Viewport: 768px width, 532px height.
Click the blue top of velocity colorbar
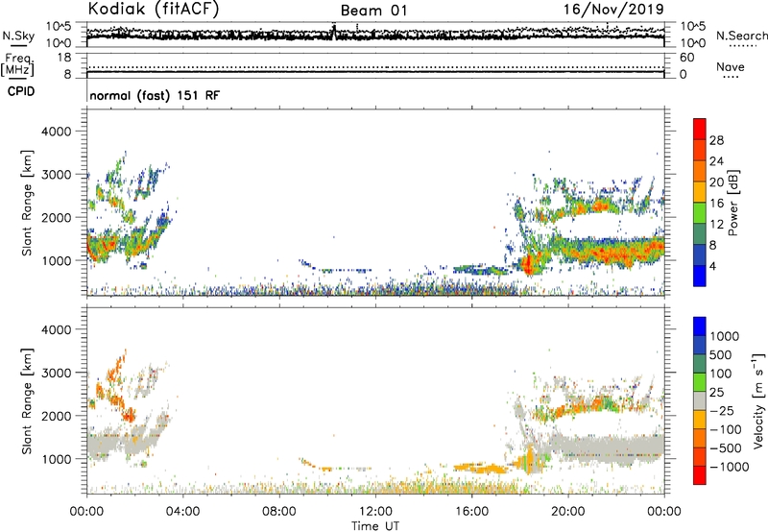[x=700, y=326]
